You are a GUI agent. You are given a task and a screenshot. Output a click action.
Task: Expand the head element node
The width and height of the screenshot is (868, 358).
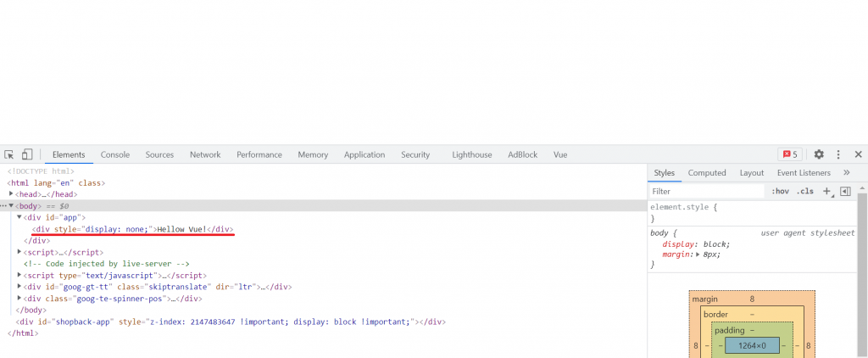[x=11, y=194]
